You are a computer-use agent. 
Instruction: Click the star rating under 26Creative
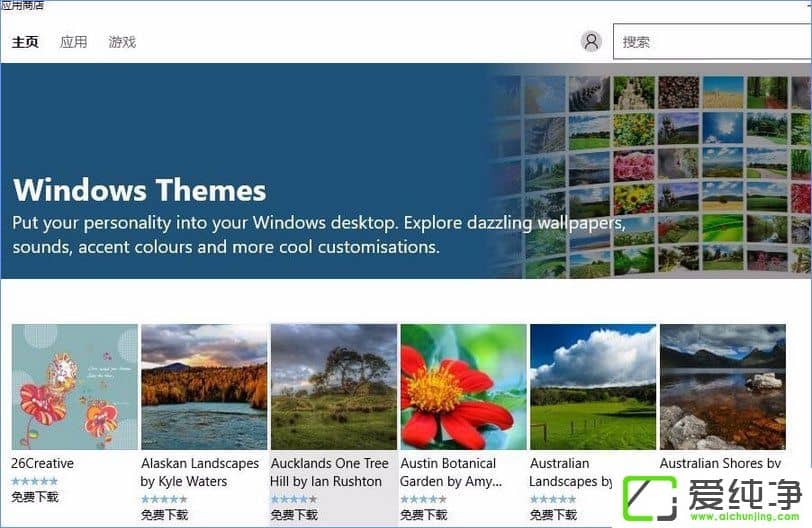click(x=34, y=481)
